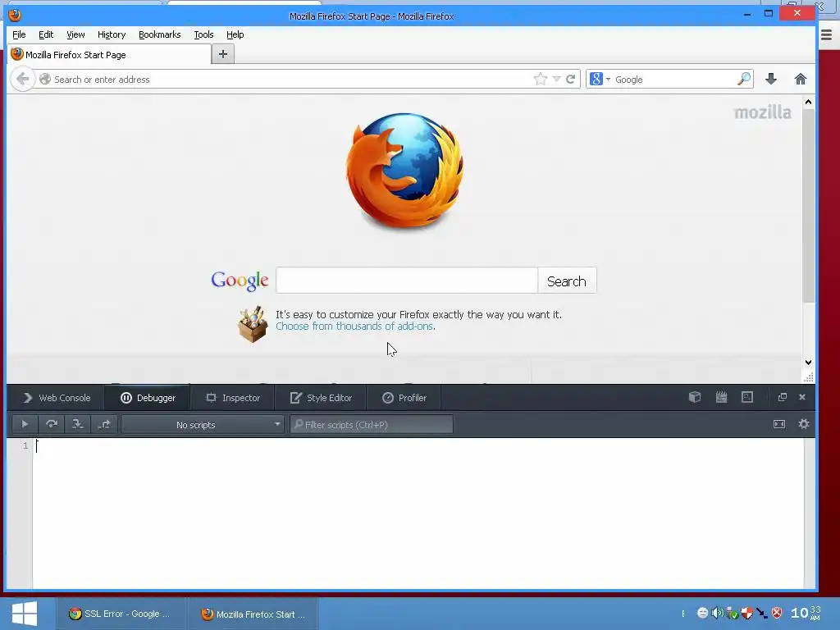Switch to SSL Error Google Chrome taskbar item
Screen dimensions: 840x630
click(121, 614)
